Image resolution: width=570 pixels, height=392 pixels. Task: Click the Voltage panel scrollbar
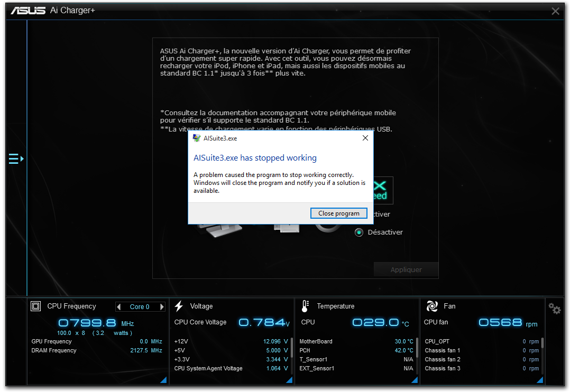[x=291, y=348]
